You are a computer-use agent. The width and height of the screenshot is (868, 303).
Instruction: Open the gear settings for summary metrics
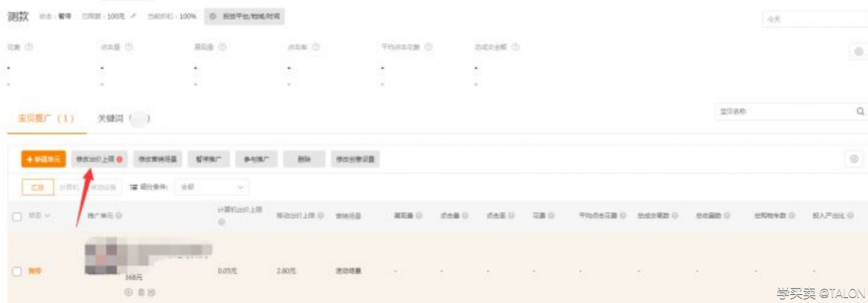(x=859, y=52)
